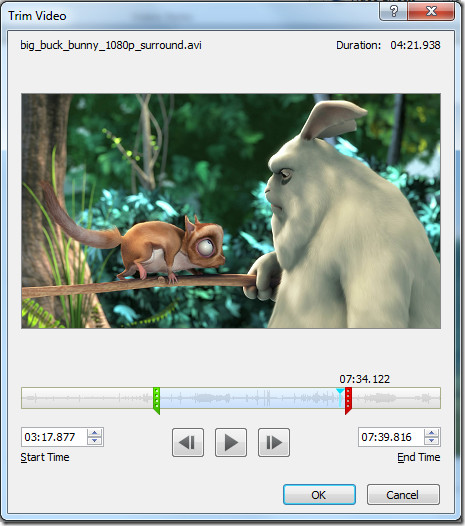Viewport: 465px width, 526px height.
Task: Click the big_buck_bunny_1080p_surround.avi file name
Action: tap(111, 45)
